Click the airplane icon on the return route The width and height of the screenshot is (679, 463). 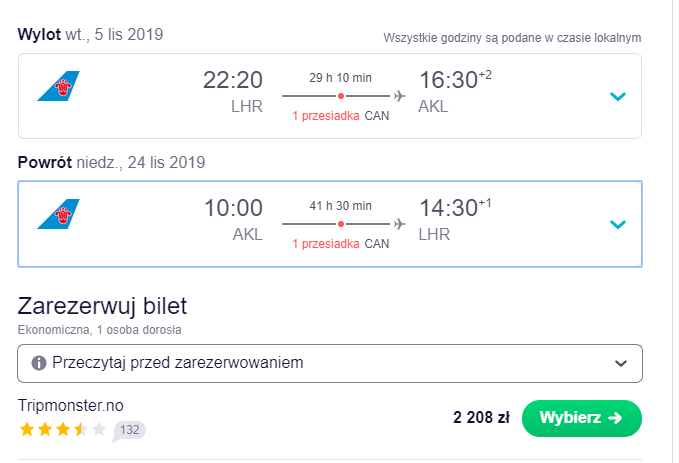click(x=400, y=224)
